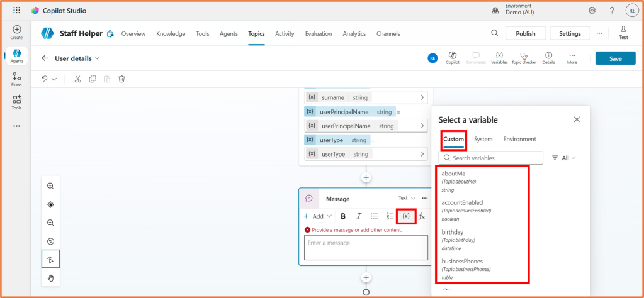Select the hand pan tool
The height and width of the screenshot is (298, 644).
point(50,279)
